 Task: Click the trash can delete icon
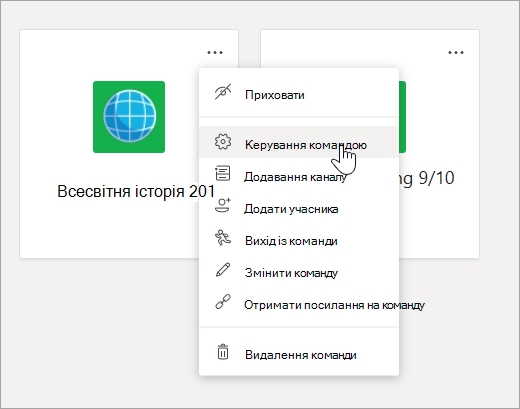223,352
